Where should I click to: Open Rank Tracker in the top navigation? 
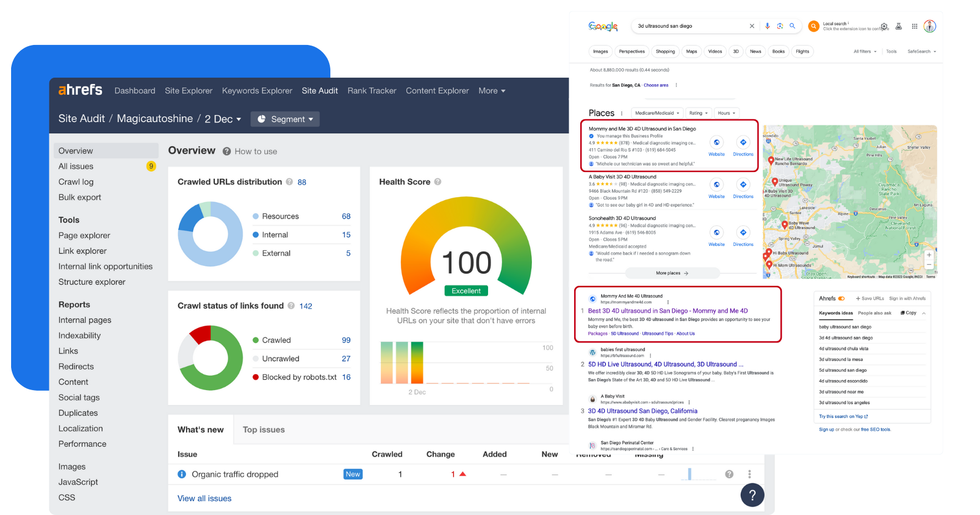(372, 90)
